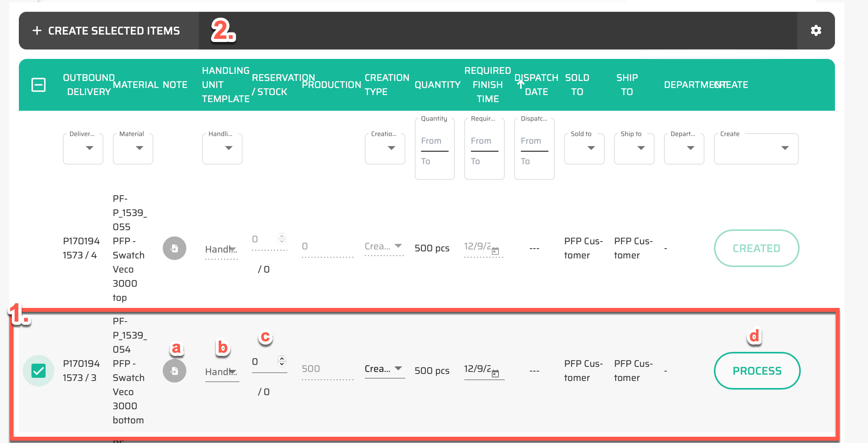
Task: Click plus icon on Create Selected Items
Action: (37, 31)
